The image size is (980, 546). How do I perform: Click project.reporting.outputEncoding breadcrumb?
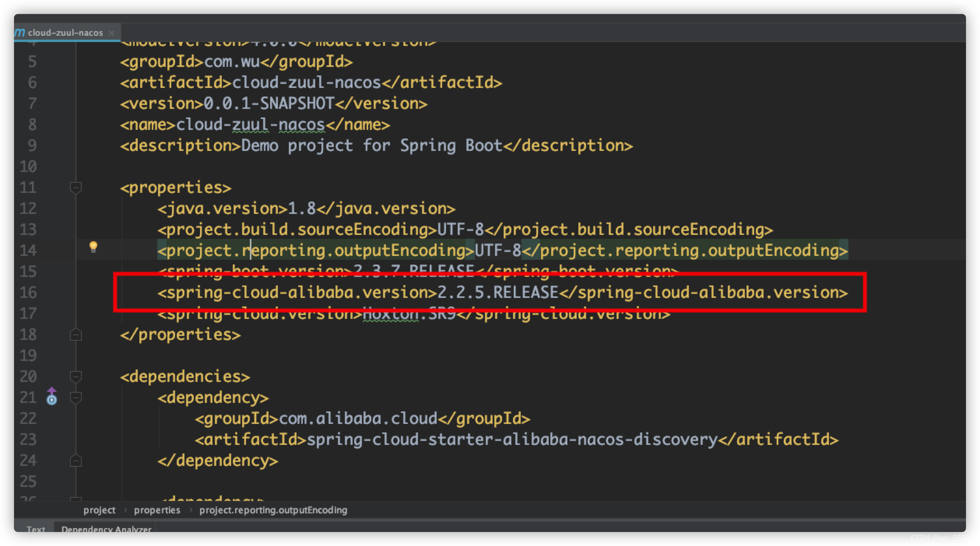click(273, 510)
